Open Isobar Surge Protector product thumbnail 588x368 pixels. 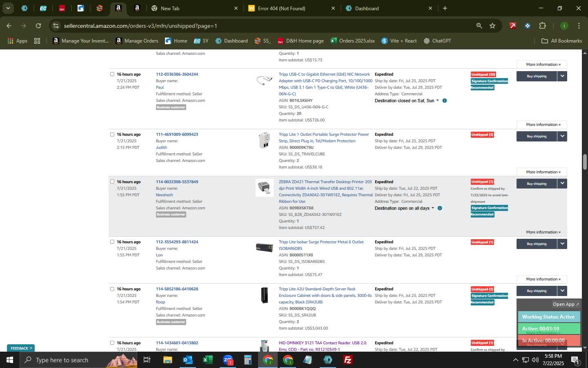tap(264, 247)
